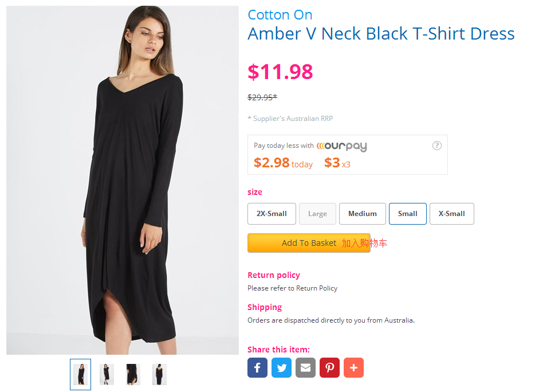Select size Medium
Image resolution: width=539 pixels, height=392 pixels.
pyautogui.click(x=363, y=214)
